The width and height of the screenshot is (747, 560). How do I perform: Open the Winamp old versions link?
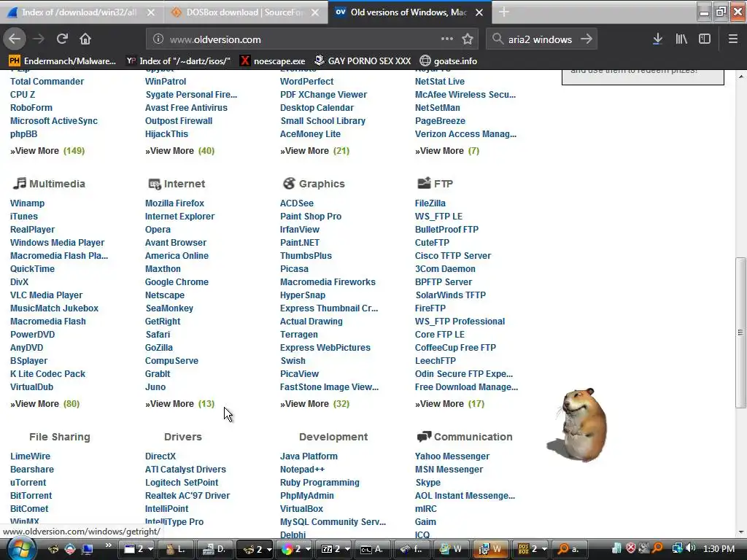(x=27, y=203)
